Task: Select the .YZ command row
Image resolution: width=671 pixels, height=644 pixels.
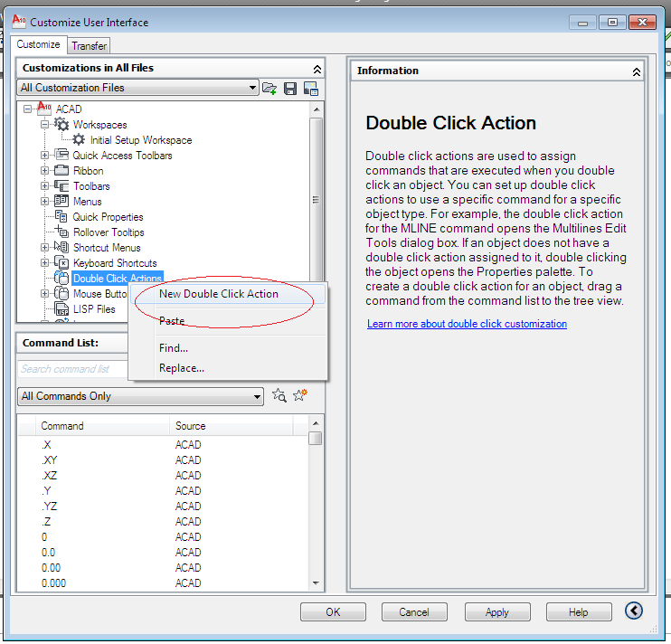Action: pos(163,507)
